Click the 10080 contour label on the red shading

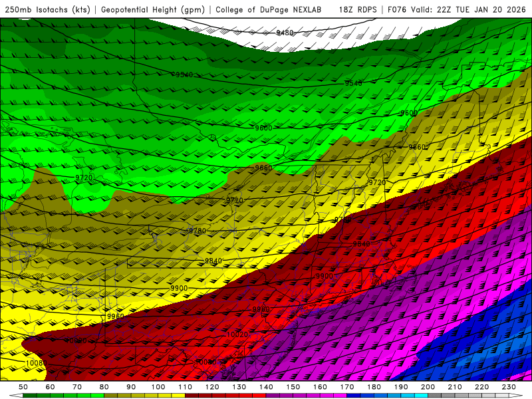[206, 362]
